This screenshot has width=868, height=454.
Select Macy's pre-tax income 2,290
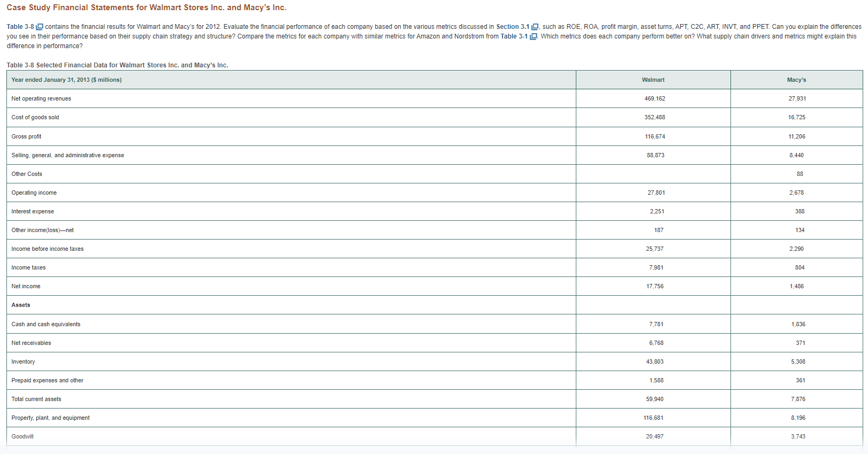pyautogui.click(x=796, y=249)
